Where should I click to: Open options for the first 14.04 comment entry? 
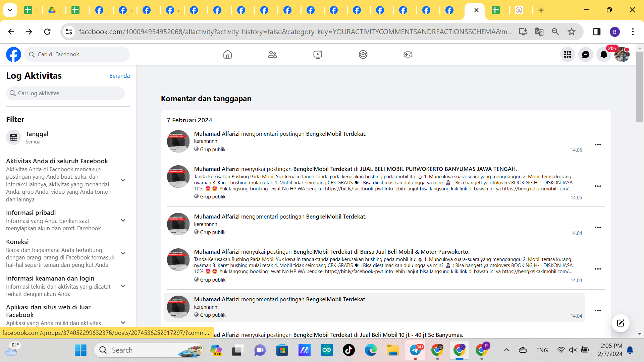coord(598,227)
